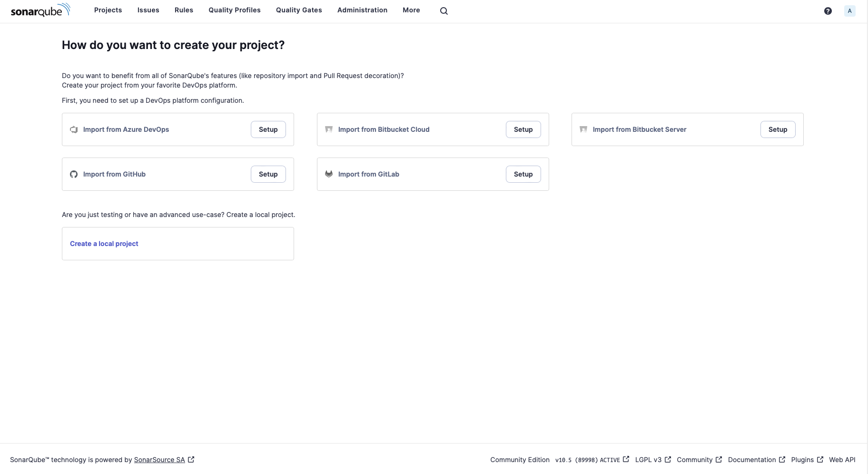Click Setup for GitHub import

coord(268,174)
